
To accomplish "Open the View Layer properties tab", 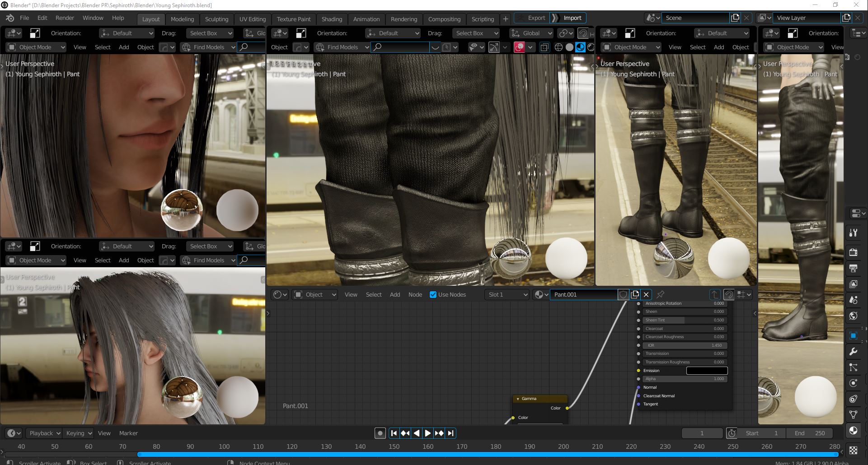I will pyautogui.click(x=853, y=284).
